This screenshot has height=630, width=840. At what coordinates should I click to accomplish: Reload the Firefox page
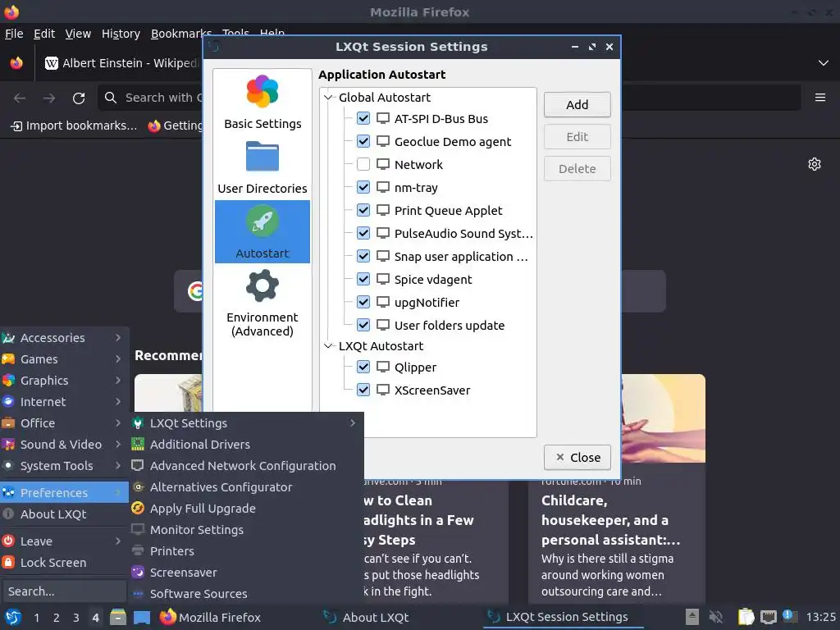point(79,98)
